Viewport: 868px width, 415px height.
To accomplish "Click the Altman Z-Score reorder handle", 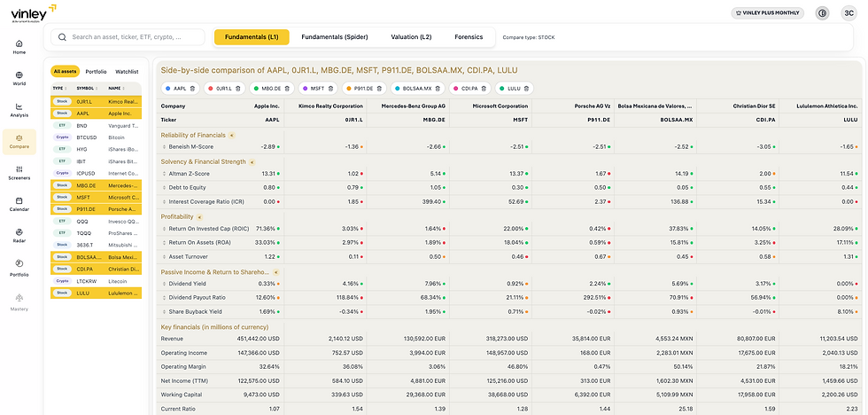I will (x=165, y=174).
